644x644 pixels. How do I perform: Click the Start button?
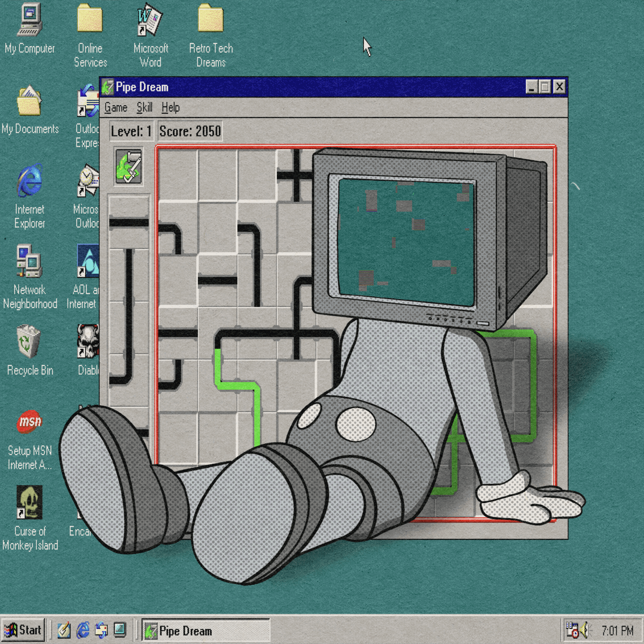pyautogui.click(x=23, y=630)
